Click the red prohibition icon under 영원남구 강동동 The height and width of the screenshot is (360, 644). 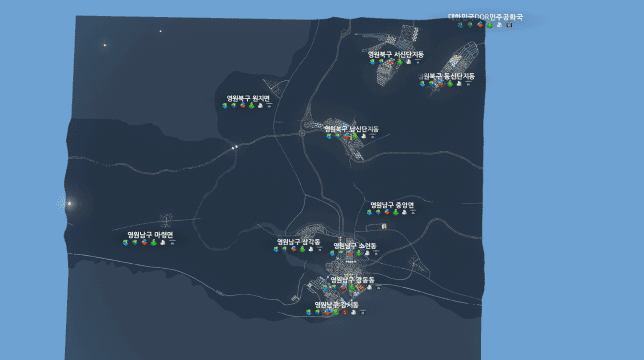click(361, 287)
